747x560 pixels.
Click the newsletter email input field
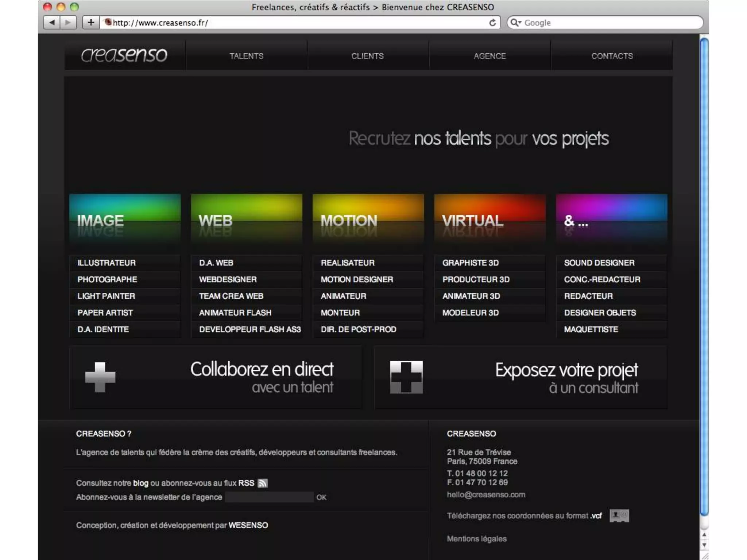pyautogui.click(x=269, y=497)
